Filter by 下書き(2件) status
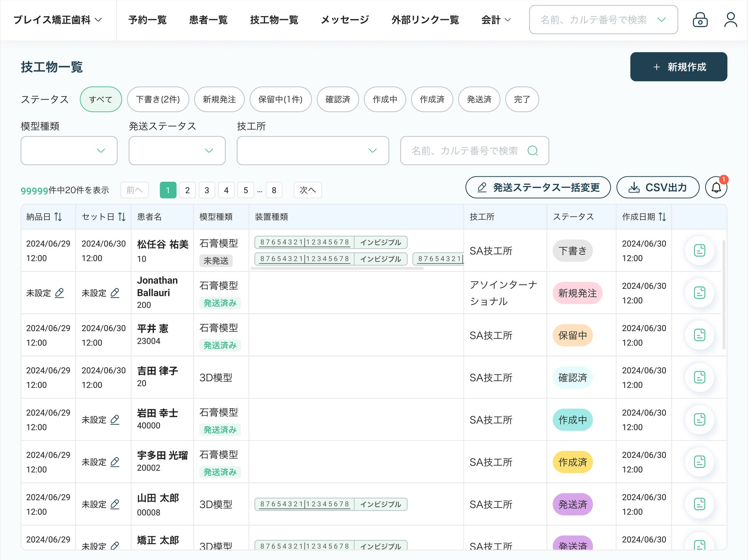This screenshot has height=560, width=748. point(158,100)
